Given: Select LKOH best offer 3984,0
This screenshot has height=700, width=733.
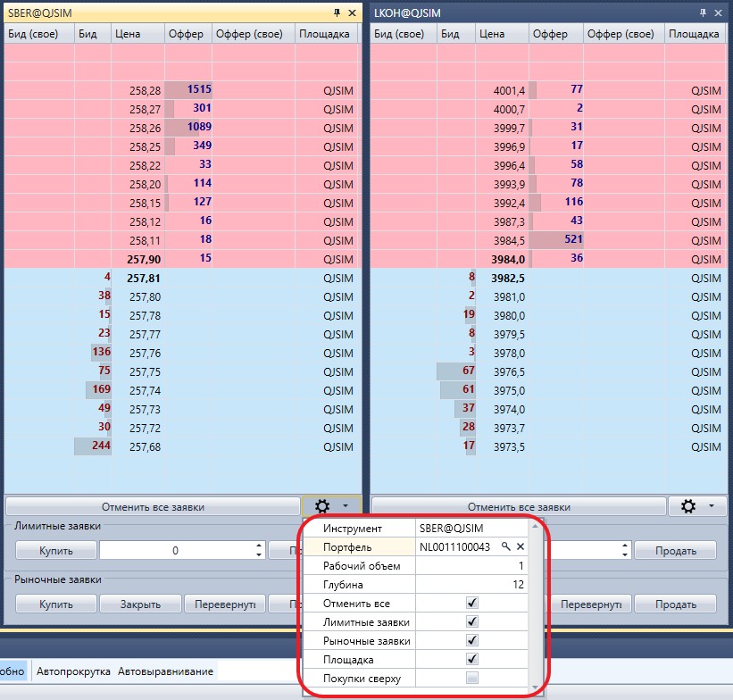Looking at the screenshot, I should tap(508, 259).
